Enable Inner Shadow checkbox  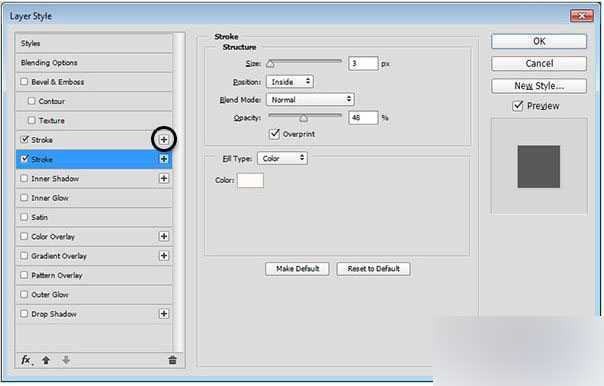(x=24, y=178)
